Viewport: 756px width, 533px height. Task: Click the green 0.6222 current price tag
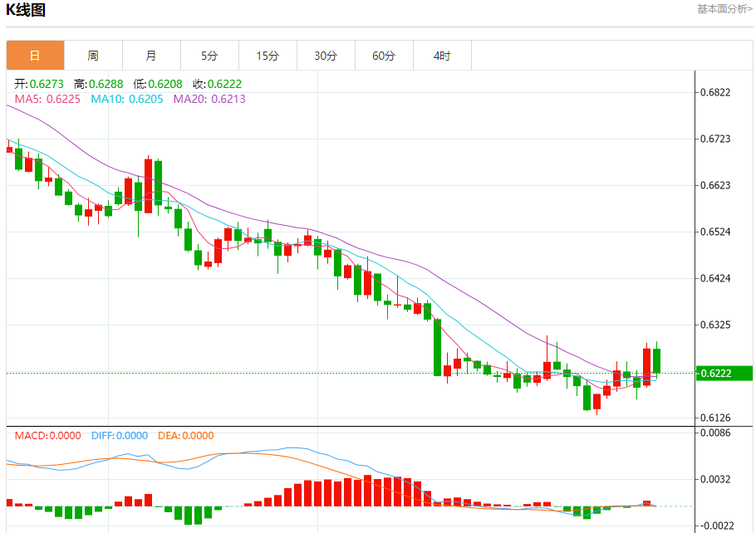point(724,374)
